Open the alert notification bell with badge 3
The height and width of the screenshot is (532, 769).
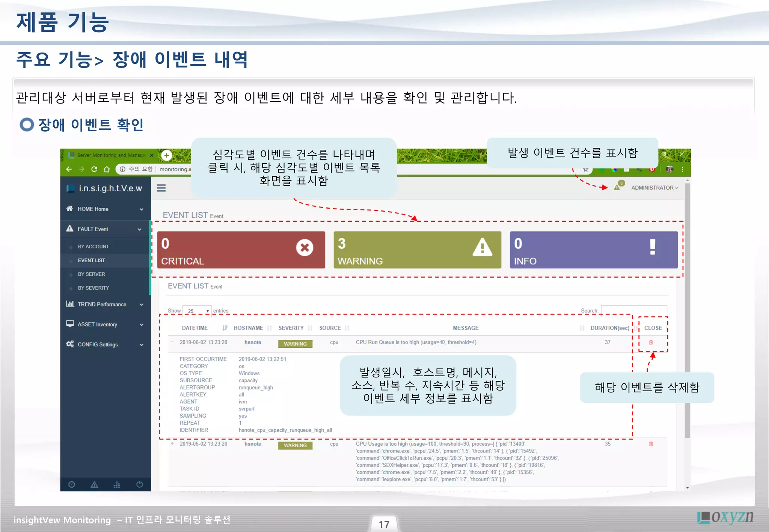point(619,186)
